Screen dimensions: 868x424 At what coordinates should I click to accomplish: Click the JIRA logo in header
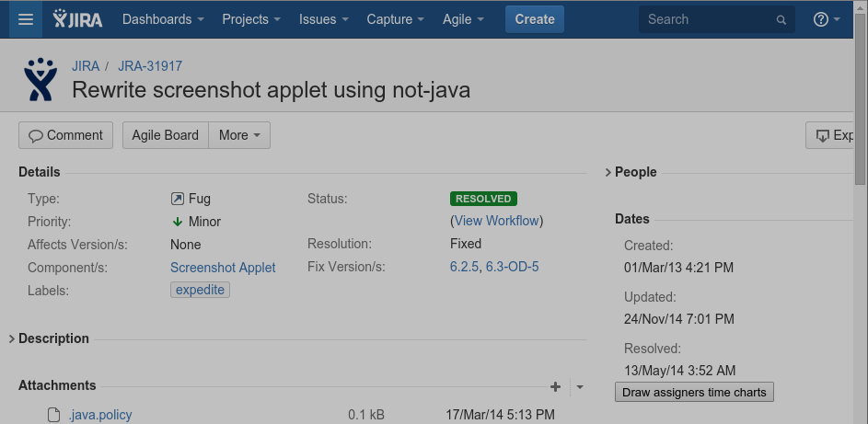coord(77,19)
